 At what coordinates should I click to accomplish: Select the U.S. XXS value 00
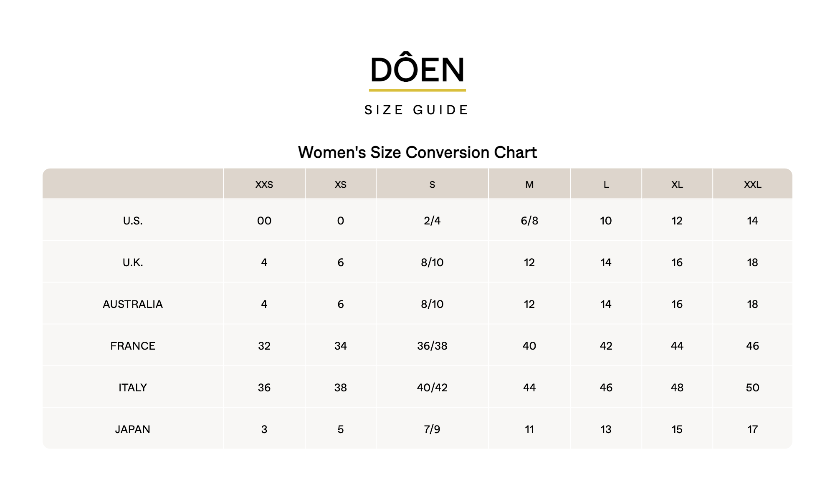[264, 221]
